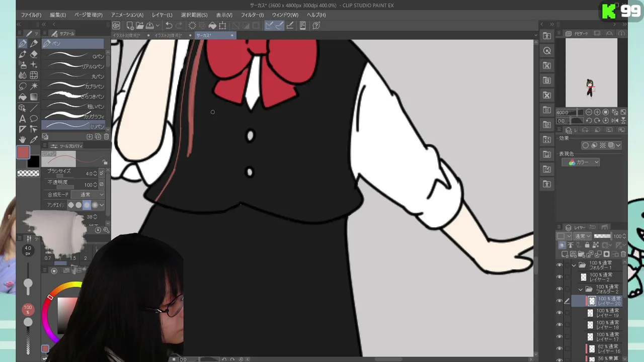
Task: Click the Open file folder icon
Action: pyautogui.click(x=139, y=26)
